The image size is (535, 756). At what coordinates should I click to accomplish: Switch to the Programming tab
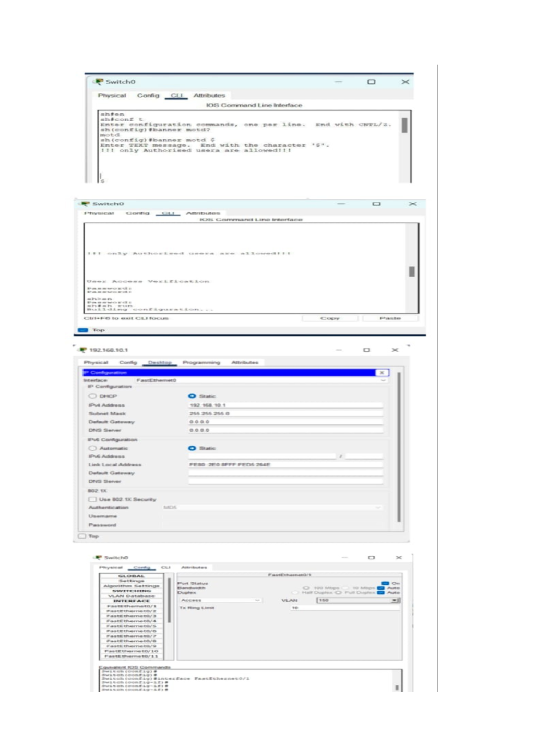(201, 362)
